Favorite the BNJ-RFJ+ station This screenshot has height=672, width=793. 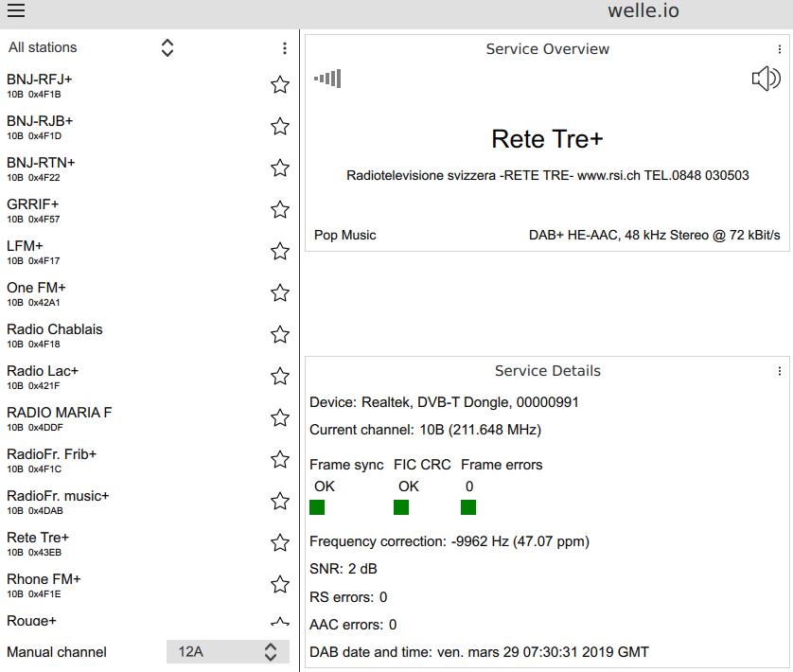[280, 85]
